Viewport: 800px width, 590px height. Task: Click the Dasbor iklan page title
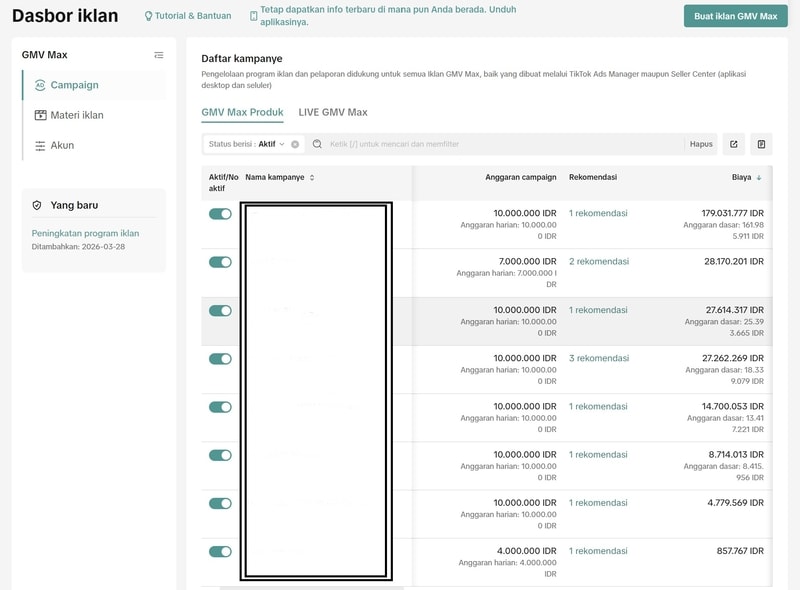click(x=65, y=16)
